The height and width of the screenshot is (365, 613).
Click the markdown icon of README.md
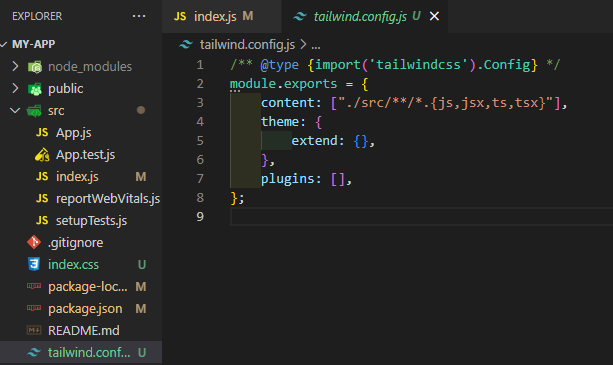[34, 330]
